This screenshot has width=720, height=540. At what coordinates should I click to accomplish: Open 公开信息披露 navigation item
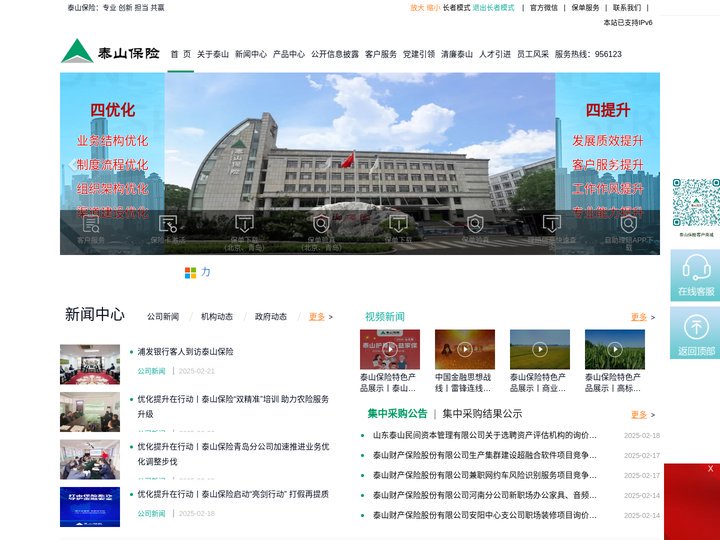pyautogui.click(x=335, y=54)
